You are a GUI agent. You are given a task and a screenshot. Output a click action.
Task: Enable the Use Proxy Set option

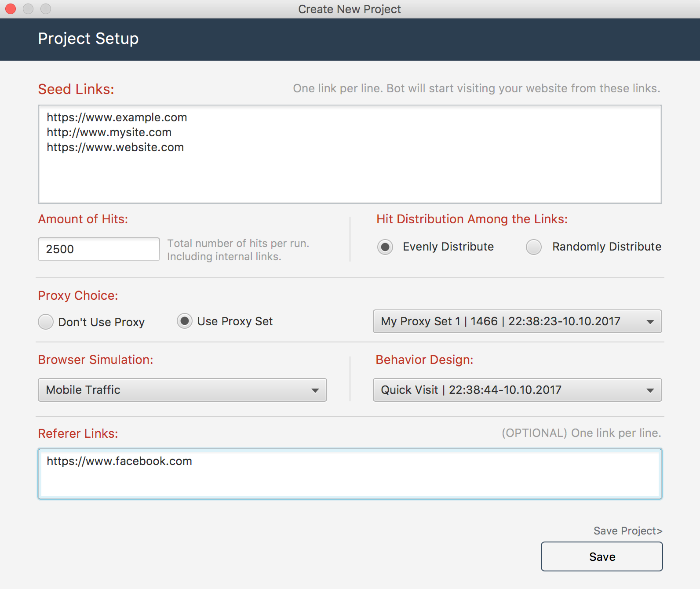pyautogui.click(x=185, y=321)
